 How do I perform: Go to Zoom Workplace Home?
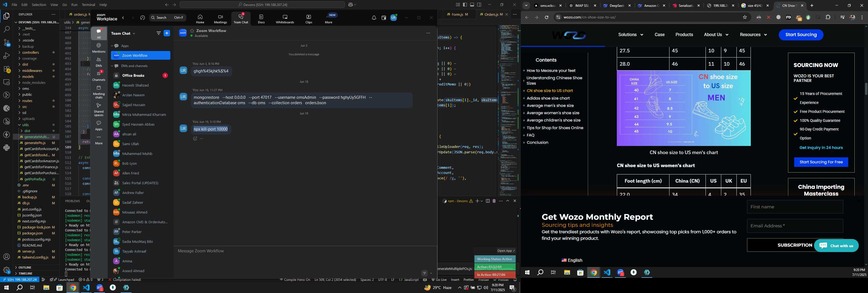tap(200, 19)
